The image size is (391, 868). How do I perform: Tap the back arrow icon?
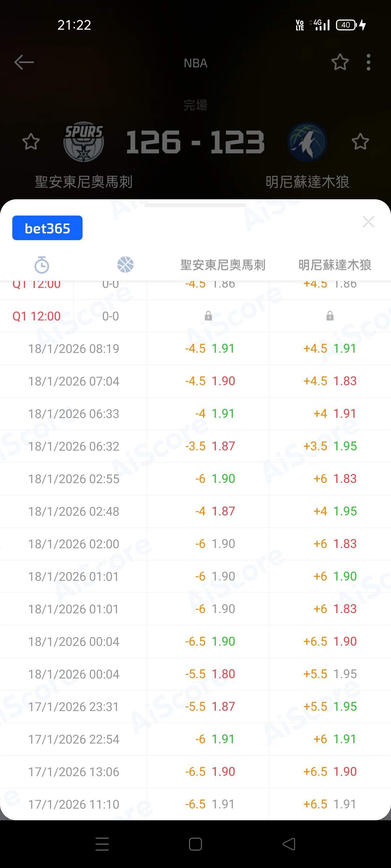pos(24,62)
